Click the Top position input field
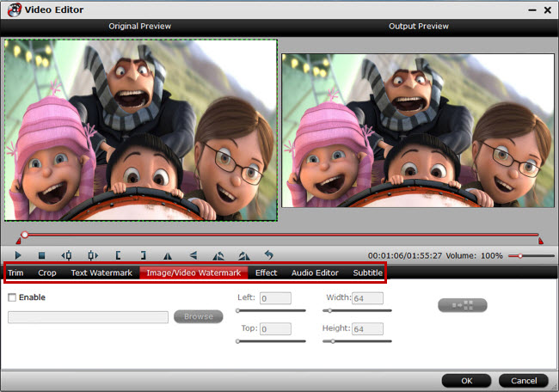The image size is (559, 392). pos(275,328)
